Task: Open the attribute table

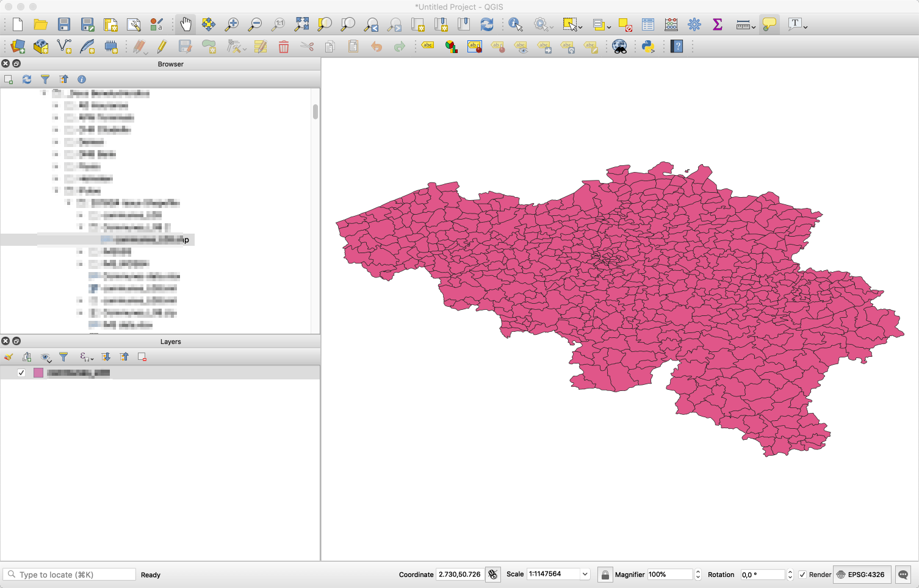Action: click(648, 24)
